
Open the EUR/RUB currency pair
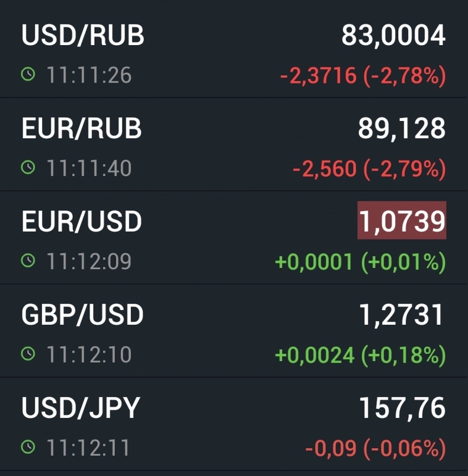tap(81, 128)
